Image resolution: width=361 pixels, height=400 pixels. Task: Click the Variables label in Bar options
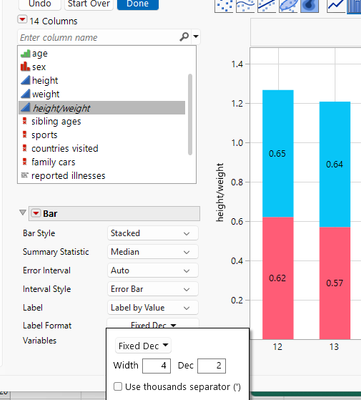pos(39,341)
